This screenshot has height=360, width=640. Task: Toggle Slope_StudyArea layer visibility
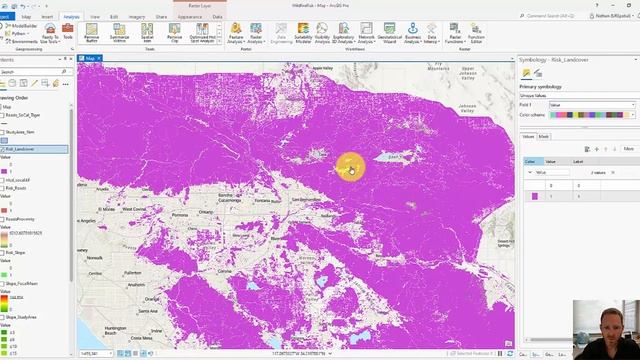click(2, 317)
